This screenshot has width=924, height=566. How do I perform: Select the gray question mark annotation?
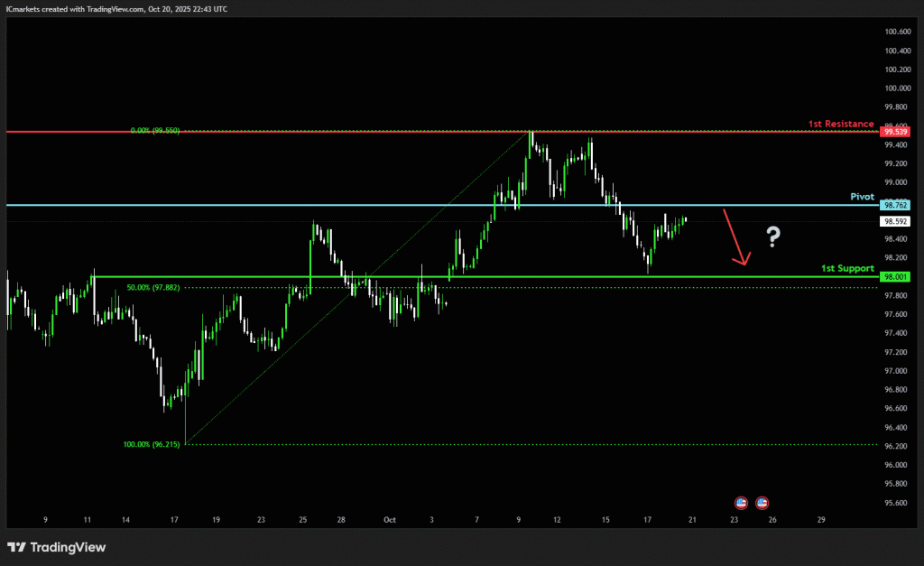pos(773,237)
